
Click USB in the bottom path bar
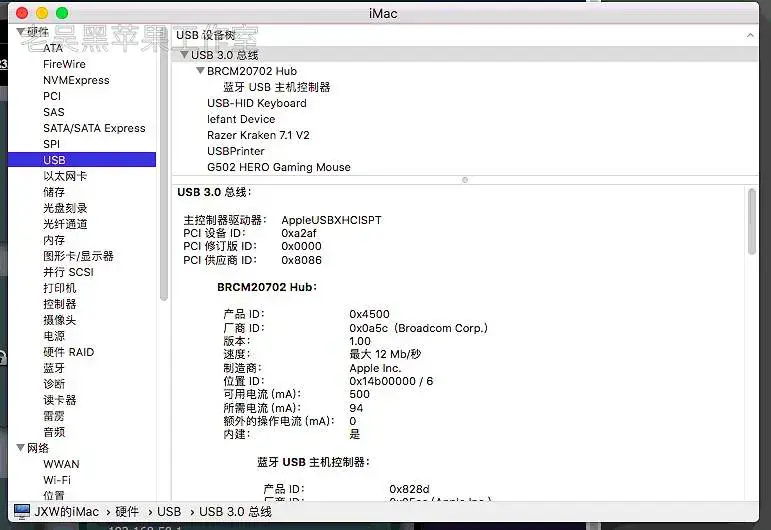[169, 512]
